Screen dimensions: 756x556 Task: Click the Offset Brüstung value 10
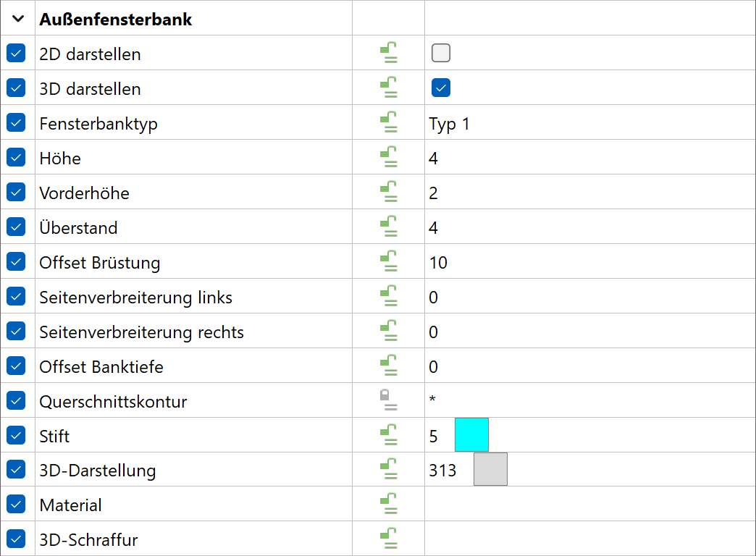coord(438,263)
